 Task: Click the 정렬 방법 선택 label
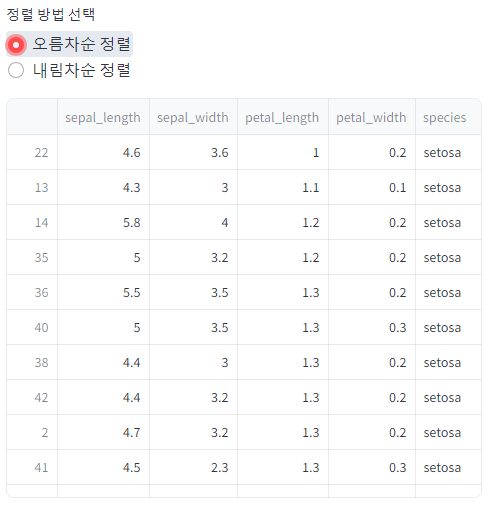point(51,14)
